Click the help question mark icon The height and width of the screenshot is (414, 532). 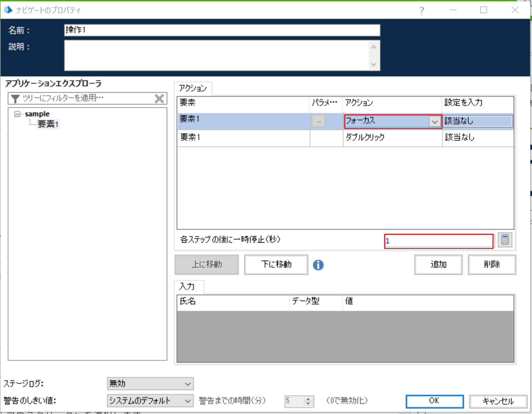(422, 10)
